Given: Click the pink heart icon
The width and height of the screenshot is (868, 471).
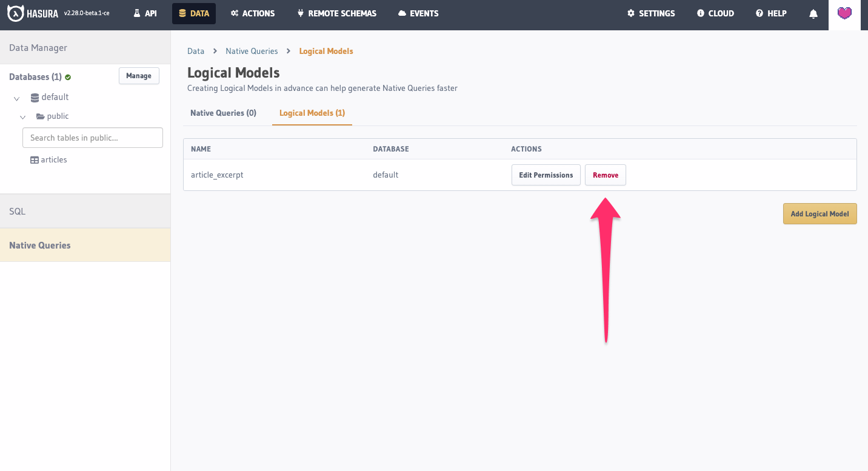Looking at the screenshot, I should tap(844, 13).
